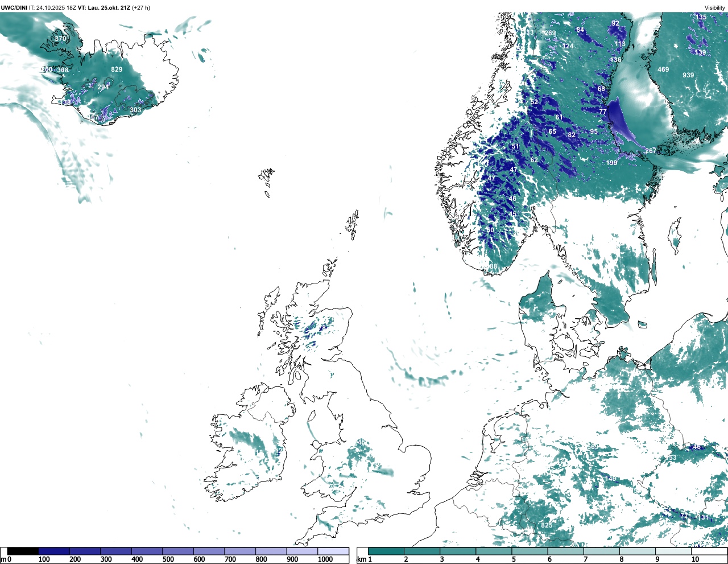This screenshot has height=564, width=728.
Task: Click the '5' tick on the kilometer scale
Action: coord(514,559)
